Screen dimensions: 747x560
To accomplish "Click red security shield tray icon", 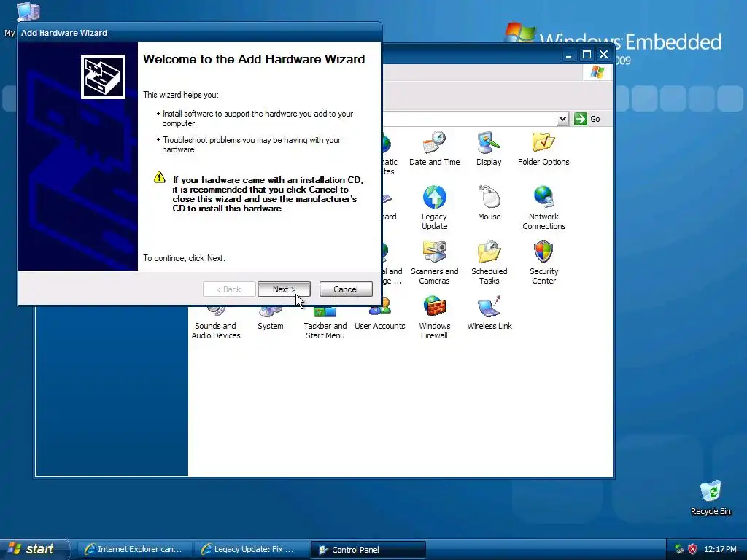I will [x=693, y=549].
